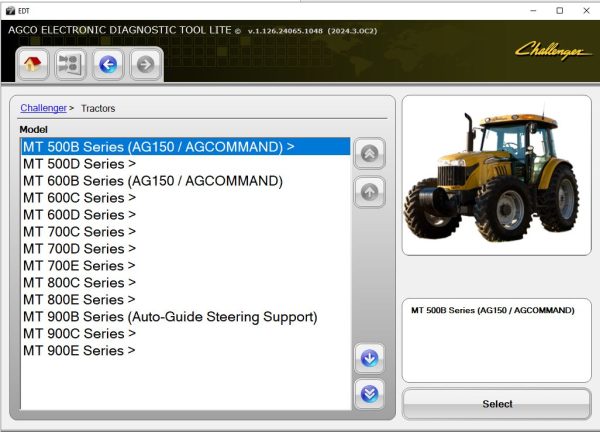Select MT 500B Series (AG150 / AGCOMMAND)

point(186,147)
